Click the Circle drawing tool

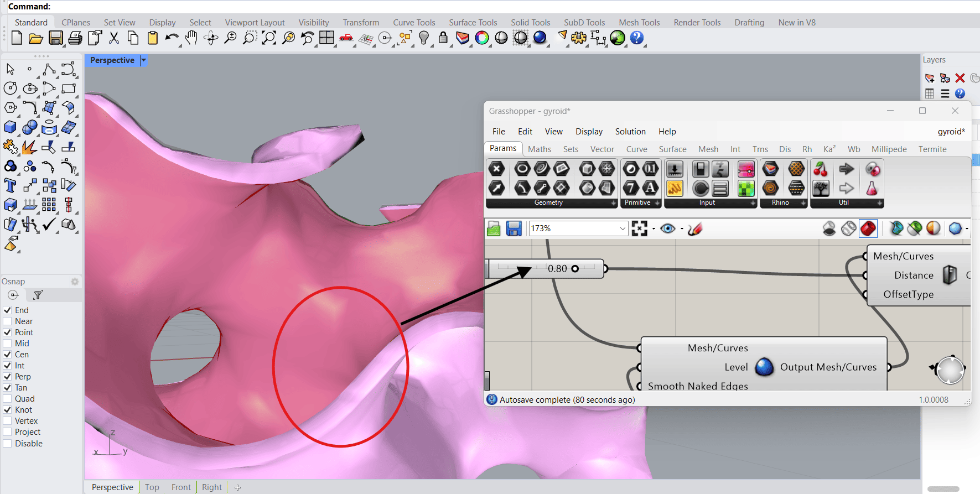pyautogui.click(x=10, y=88)
